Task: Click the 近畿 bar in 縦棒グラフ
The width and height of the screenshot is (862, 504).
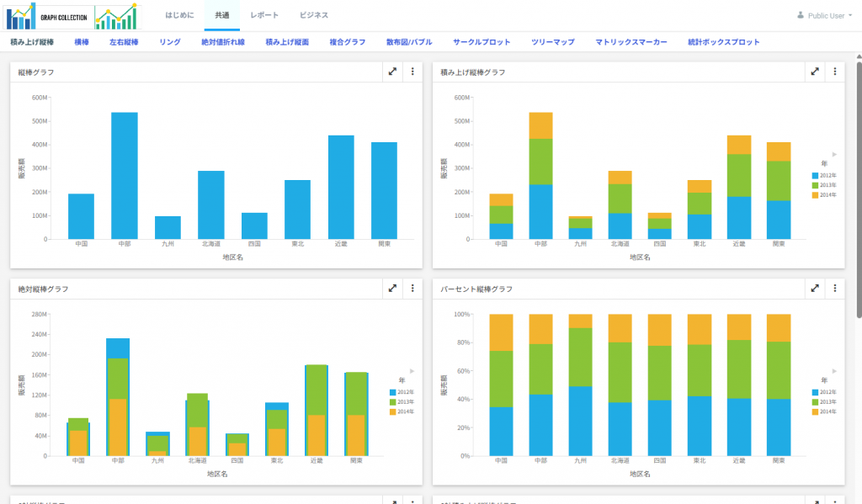Action: tap(341, 188)
